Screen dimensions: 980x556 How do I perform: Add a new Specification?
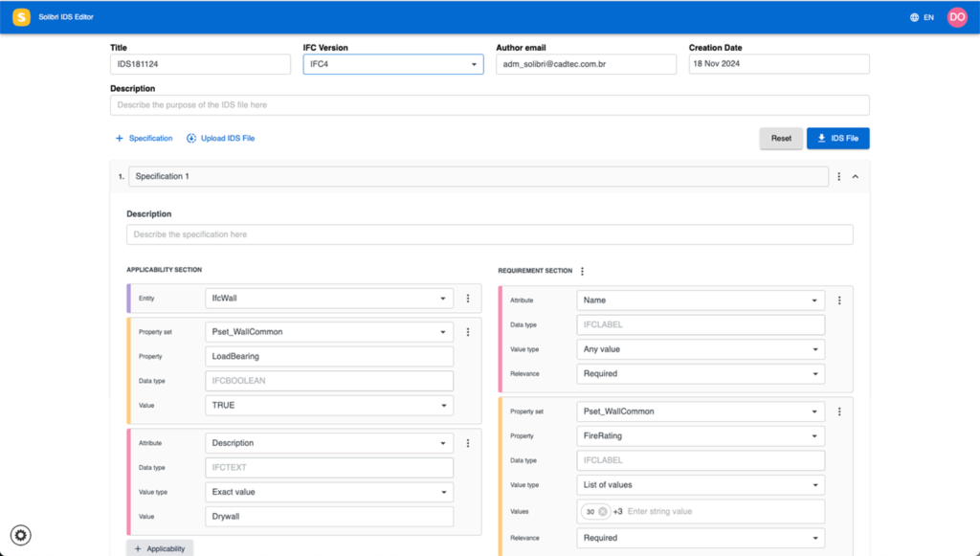[x=145, y=139]
